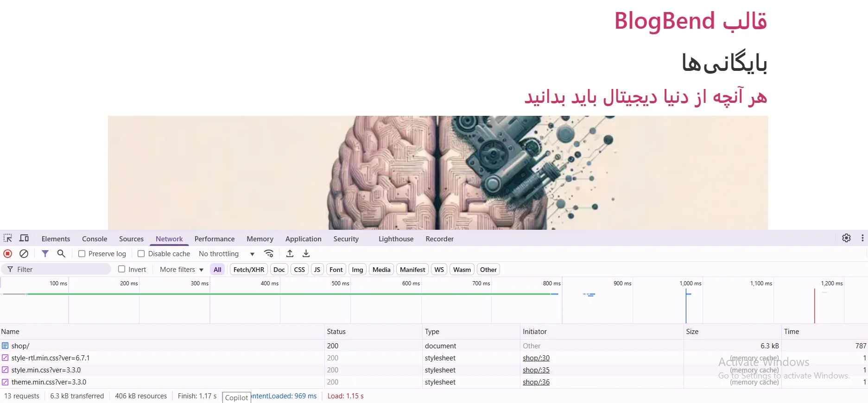Open initiator link shop/:30
Screen dimensions: 868x403
coord(536,358)
